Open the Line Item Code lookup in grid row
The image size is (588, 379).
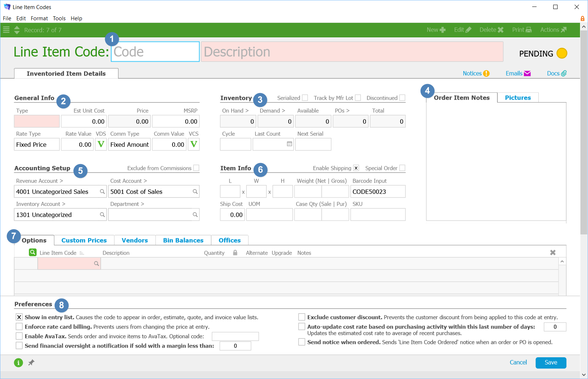[96, 264]
